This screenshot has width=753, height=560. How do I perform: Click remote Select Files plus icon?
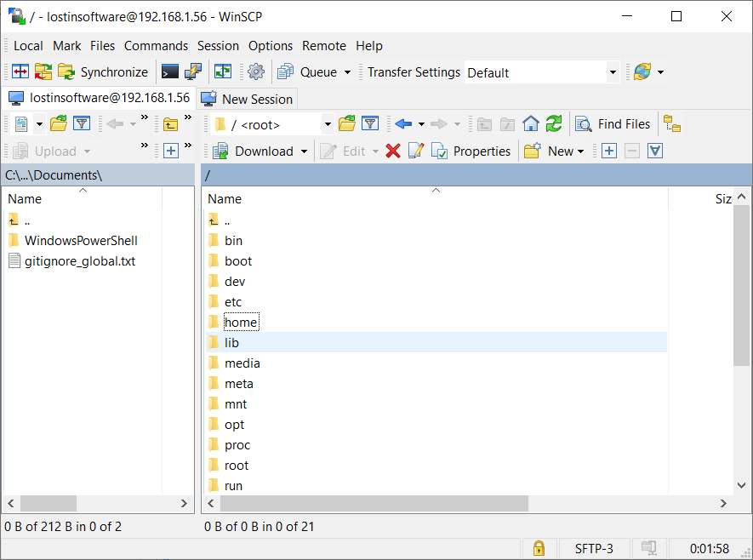(609, 151)
